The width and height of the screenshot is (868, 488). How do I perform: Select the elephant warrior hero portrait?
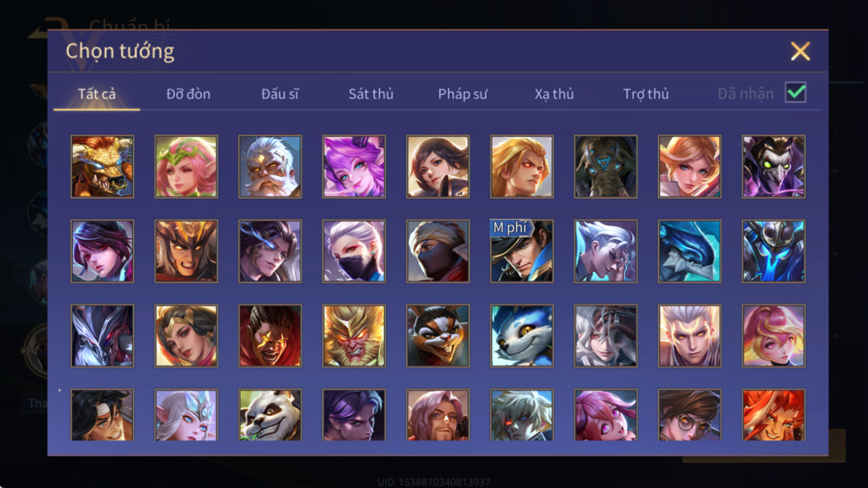(x=606, y=166)
